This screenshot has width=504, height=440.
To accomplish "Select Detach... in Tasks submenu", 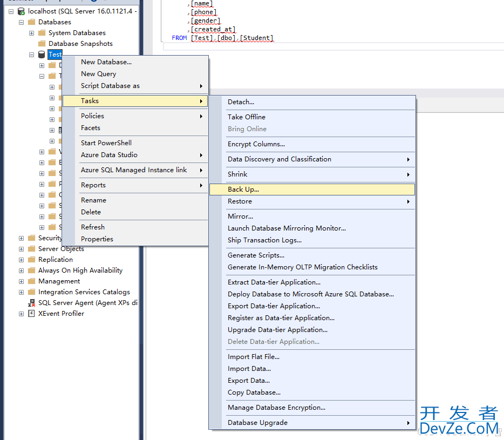I will coord(312,102).
